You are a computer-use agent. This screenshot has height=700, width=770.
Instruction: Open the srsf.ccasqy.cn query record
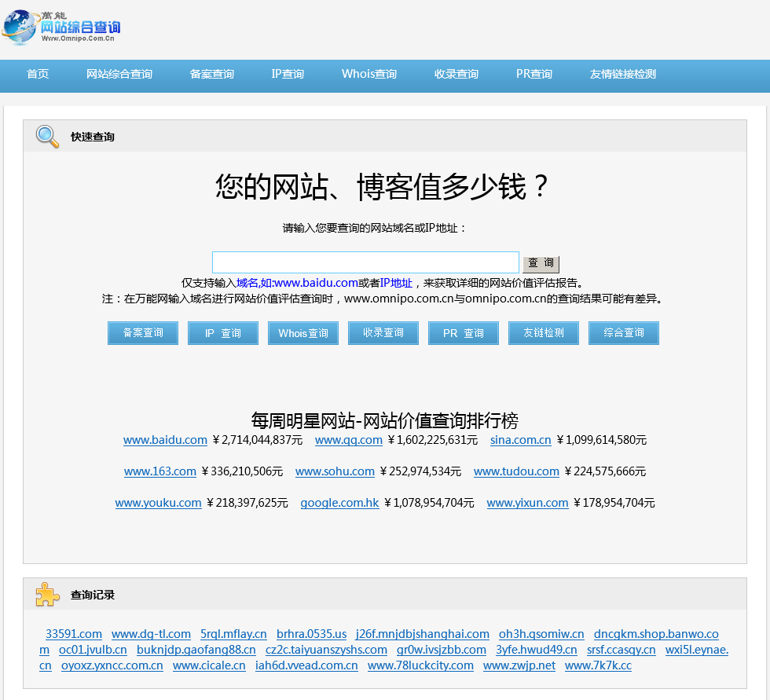click(621, 650)
